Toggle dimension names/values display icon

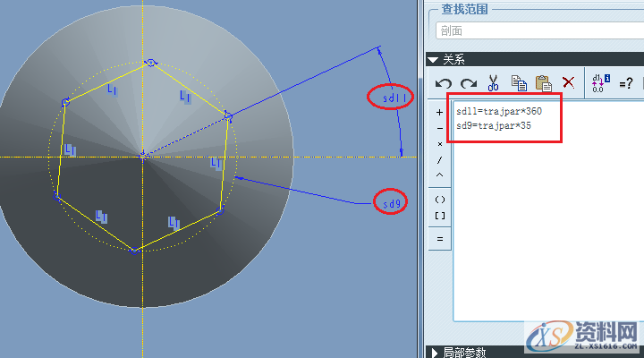pyautogui.click(x=600, y=83)
